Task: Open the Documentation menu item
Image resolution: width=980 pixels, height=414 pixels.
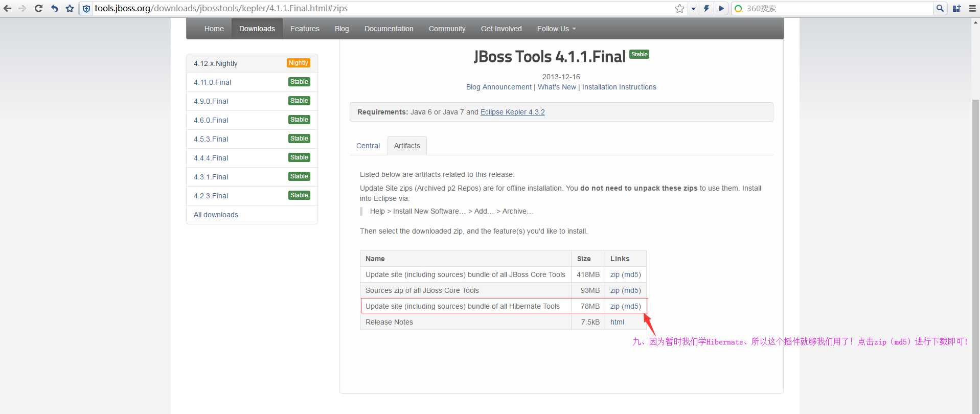Action: tap(389, 29)
